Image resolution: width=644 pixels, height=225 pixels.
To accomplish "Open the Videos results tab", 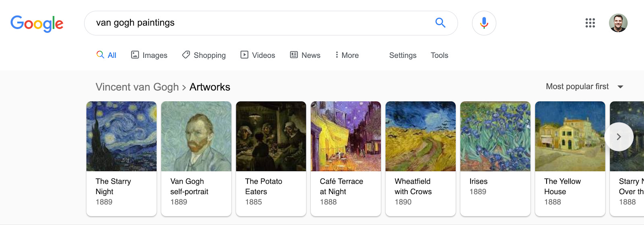I will pos(258,55).
